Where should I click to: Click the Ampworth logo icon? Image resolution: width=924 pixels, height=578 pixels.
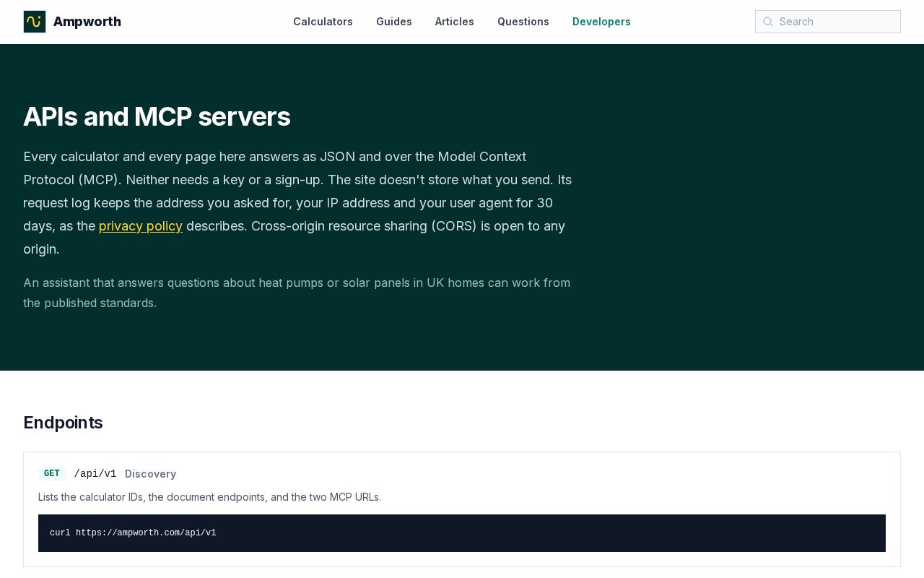[35, 22]
